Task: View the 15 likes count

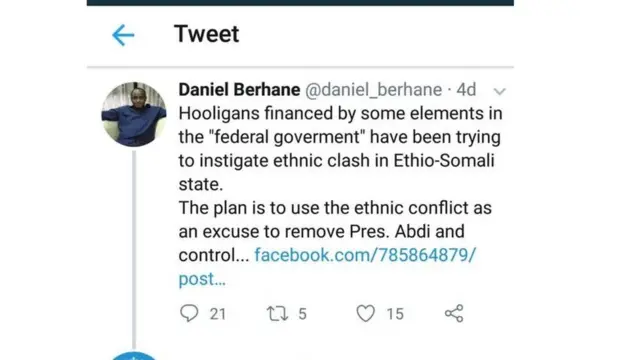Action: coord(395,314)
